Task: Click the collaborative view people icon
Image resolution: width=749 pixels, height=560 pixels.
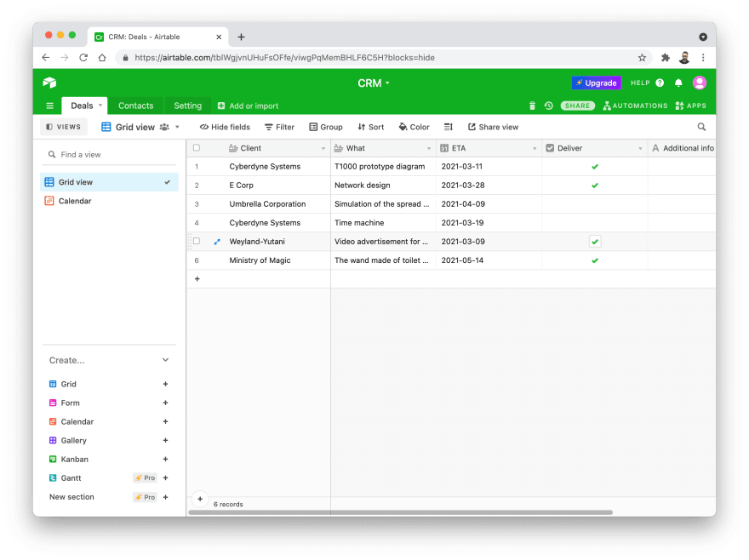Action: (164, 127)
